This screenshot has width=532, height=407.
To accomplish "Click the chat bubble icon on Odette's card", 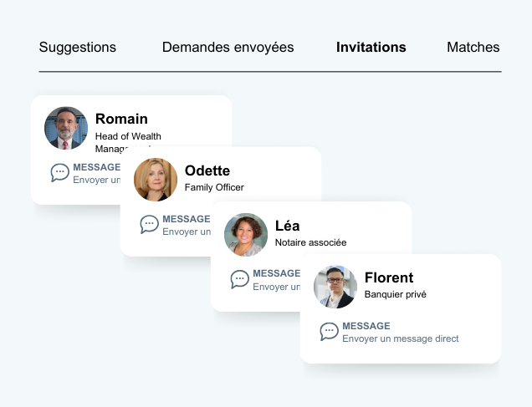I will (150, 224).
